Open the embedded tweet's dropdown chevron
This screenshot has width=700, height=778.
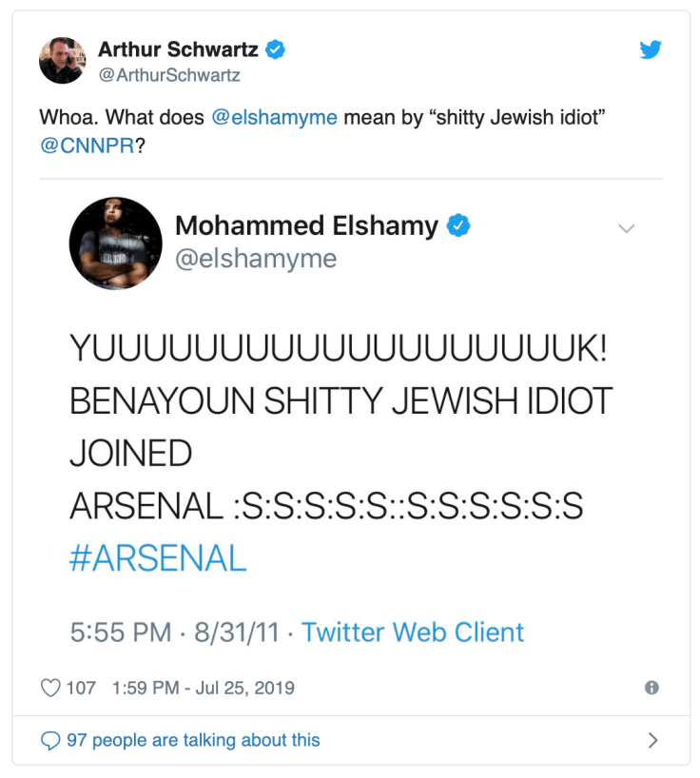(626, 228)
